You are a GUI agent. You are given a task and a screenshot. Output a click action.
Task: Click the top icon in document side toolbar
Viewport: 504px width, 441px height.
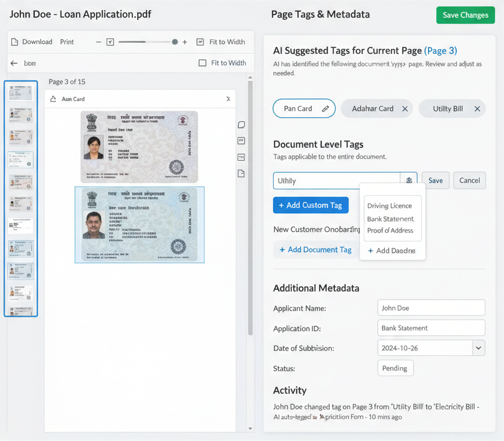pos(241,125)
